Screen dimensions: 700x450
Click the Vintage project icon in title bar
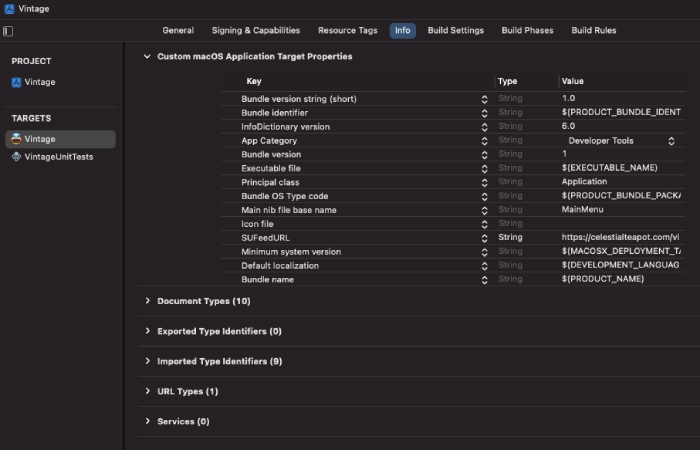(x=9, y=9)
